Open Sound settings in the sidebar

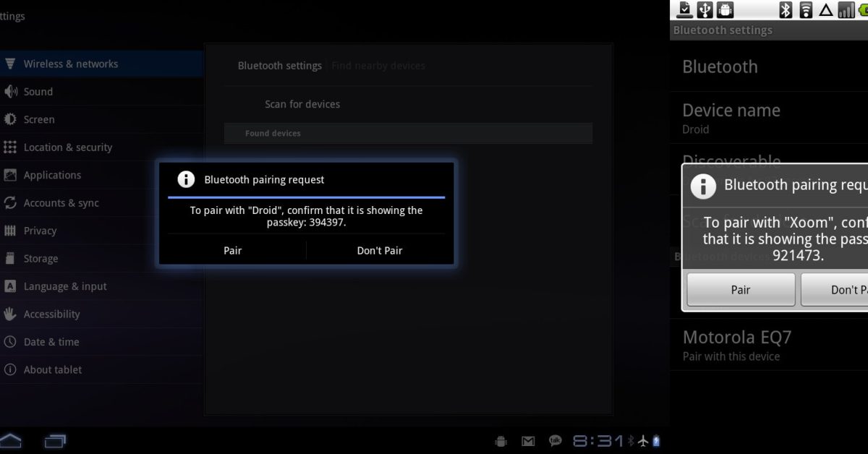tap(38, 92)
